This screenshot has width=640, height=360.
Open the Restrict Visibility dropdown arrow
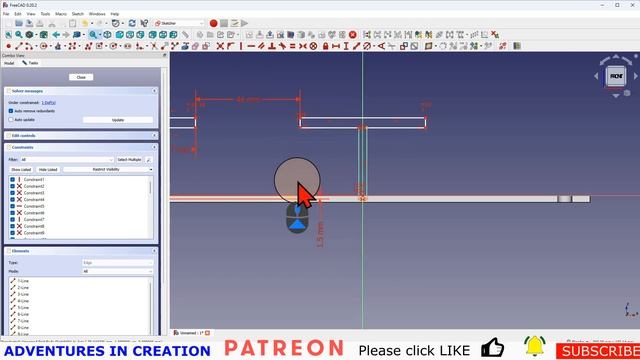pyautogui.click(x=151, y=169)
